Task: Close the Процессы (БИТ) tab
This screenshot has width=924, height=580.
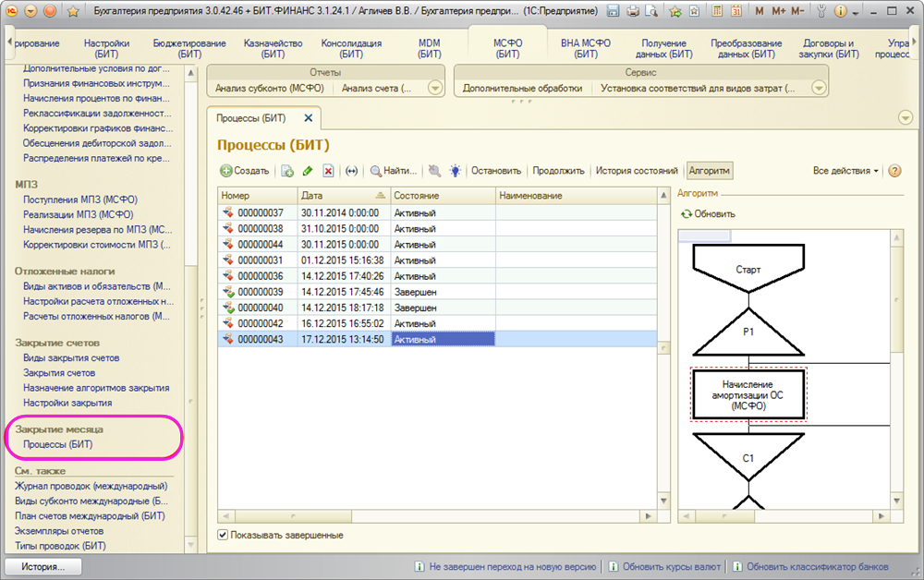Action: pos(308,118)
